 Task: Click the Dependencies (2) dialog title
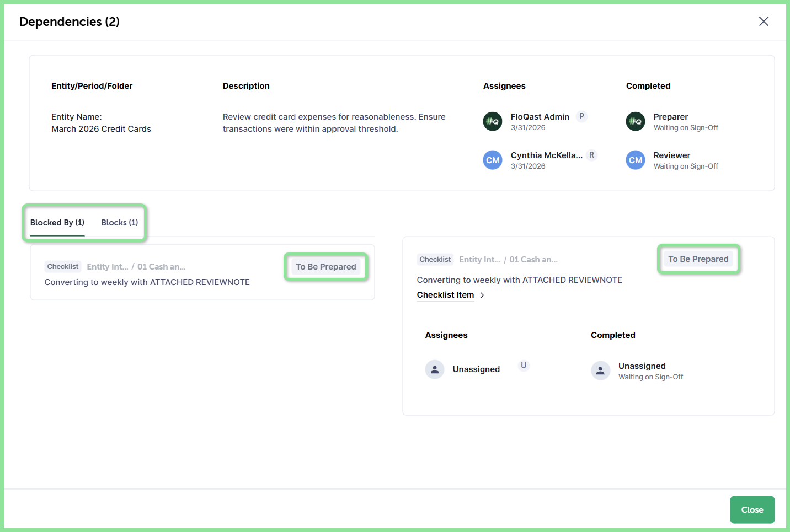70,22
